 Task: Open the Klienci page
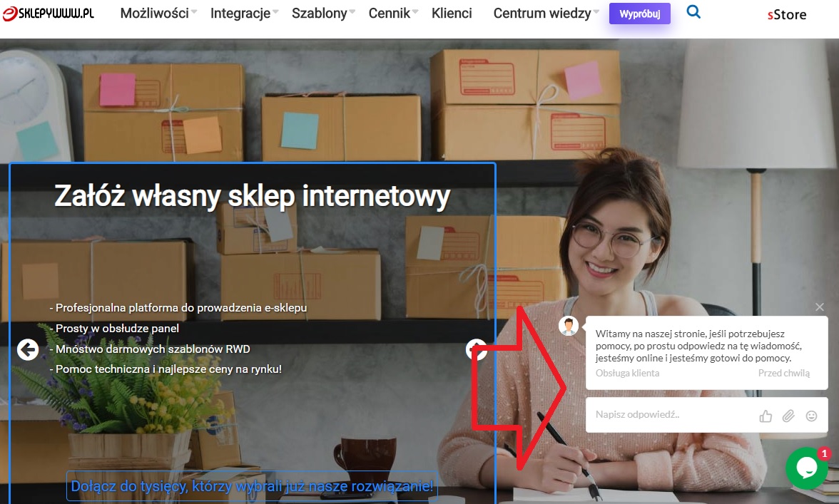pyautogui.click(x=452, y=14)
